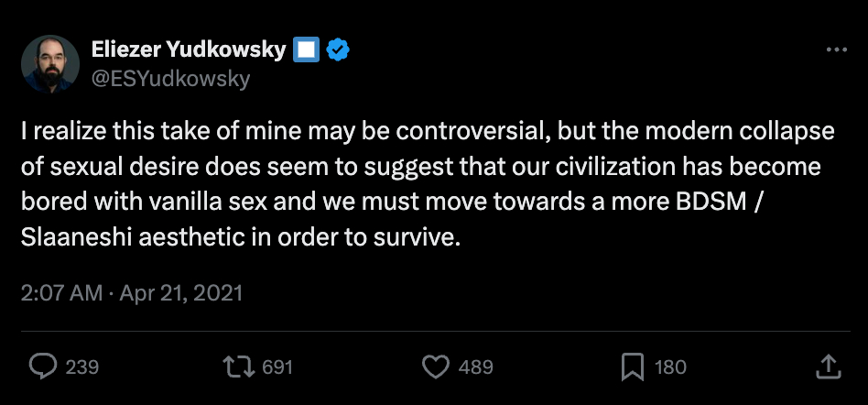Image resolution: width=868 pixels, height=405 pixels.
Task: Click the 489 likes count
Action: click(475, 367)
